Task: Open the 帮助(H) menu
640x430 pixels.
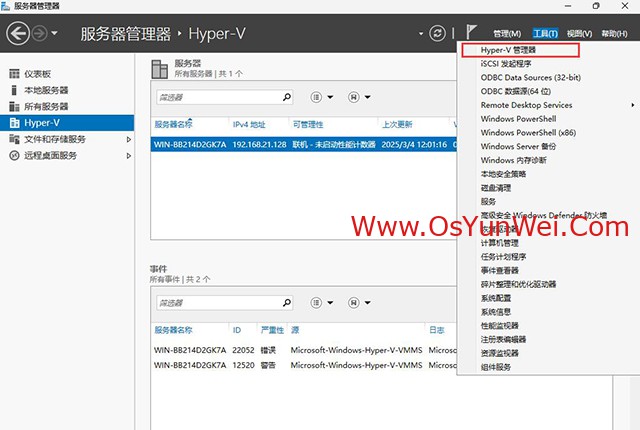Action: pyautogui.click(x=614, y=33)
